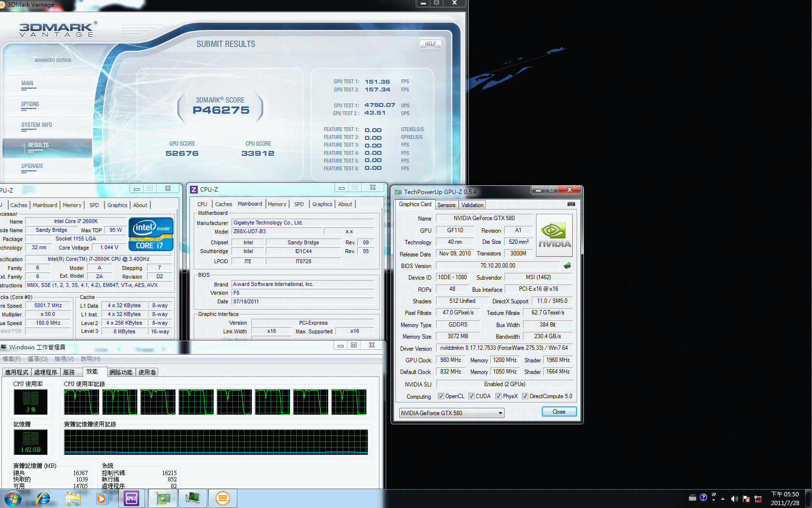The image size is (812, 508).
Task: Switch to GPU-Z graphics card taskbar icon
Action: 163,498
